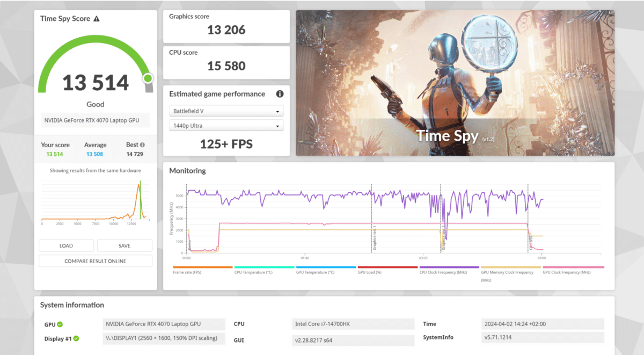Toggle the CPU Temperature legend
Screen dimensions: 644x355
pos(265,270)
